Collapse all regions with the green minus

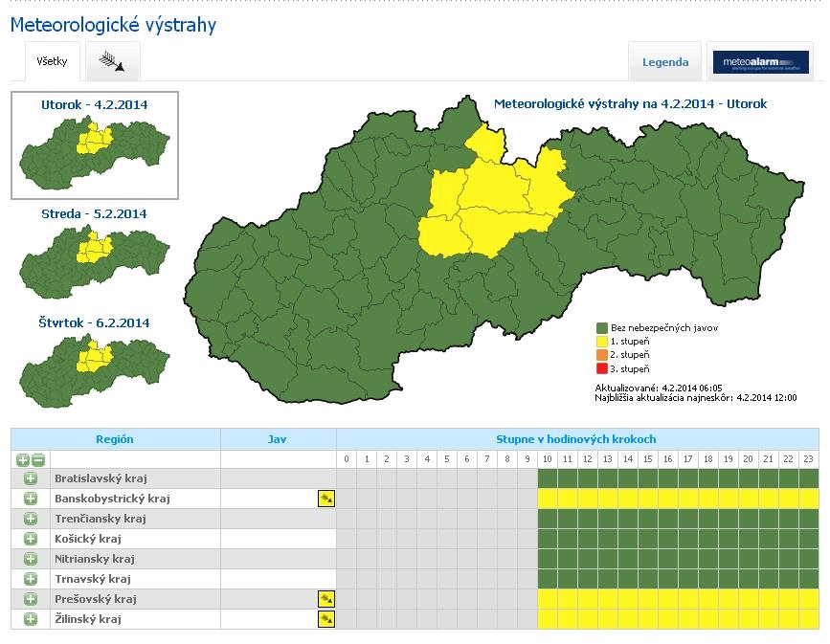(38, 459)
